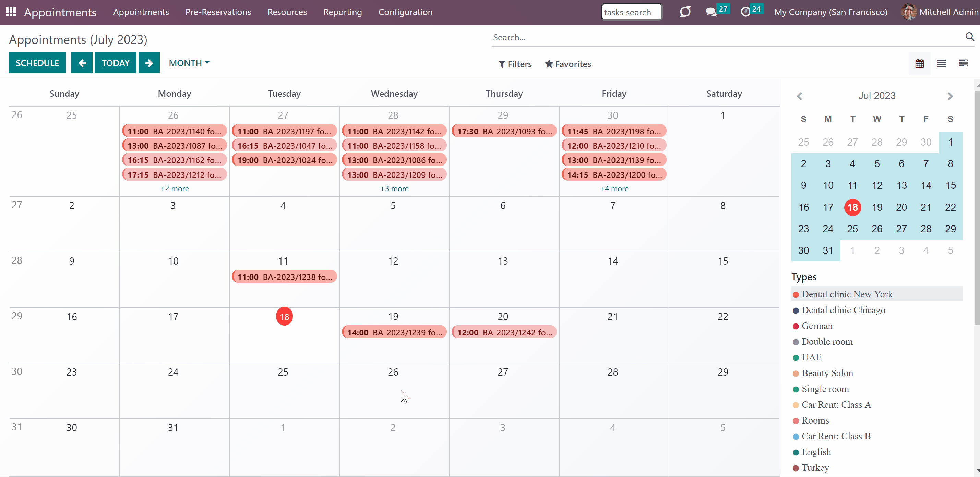Switch to list view icon
This screenshot has width=980, height=477.
[x=941, y=63]
